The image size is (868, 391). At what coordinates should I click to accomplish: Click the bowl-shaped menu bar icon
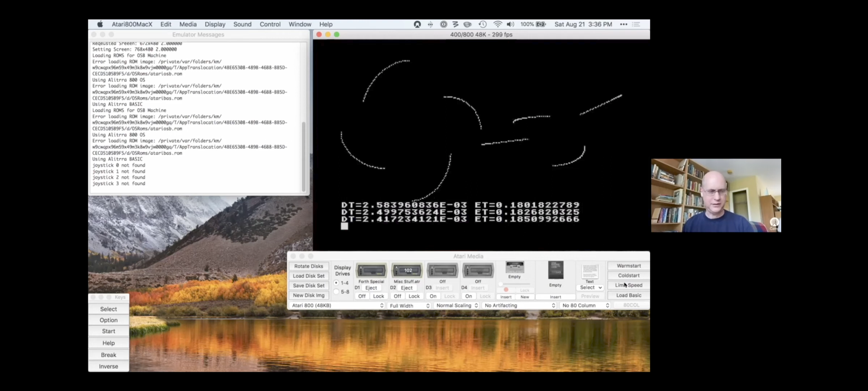pos(467,24)
